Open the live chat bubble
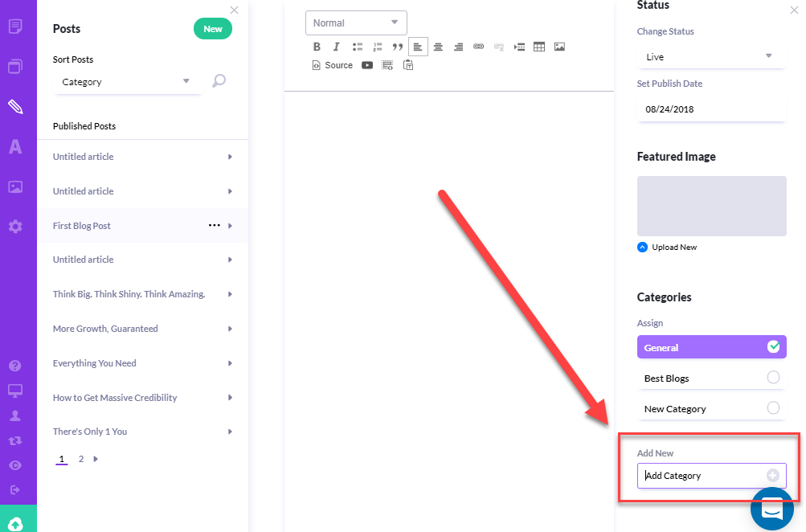The height and width of the screenshot is (532, 806). coord(772,509)
